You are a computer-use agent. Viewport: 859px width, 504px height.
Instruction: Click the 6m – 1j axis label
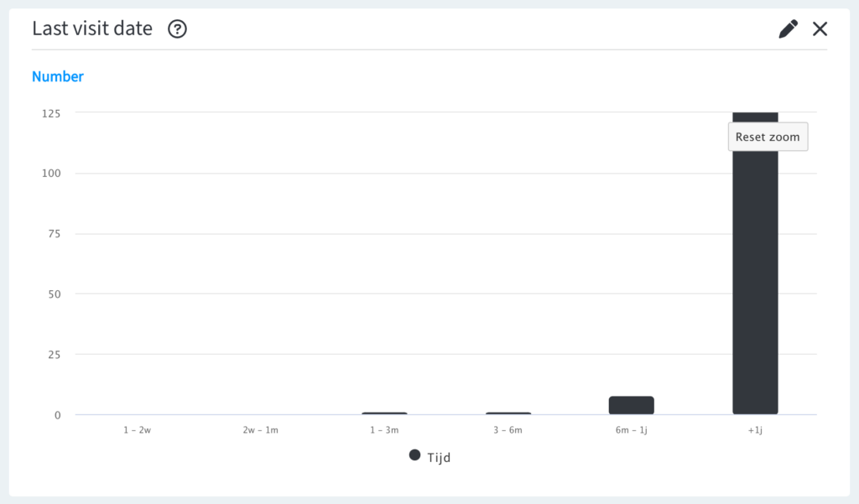click(x=631, y=430)
